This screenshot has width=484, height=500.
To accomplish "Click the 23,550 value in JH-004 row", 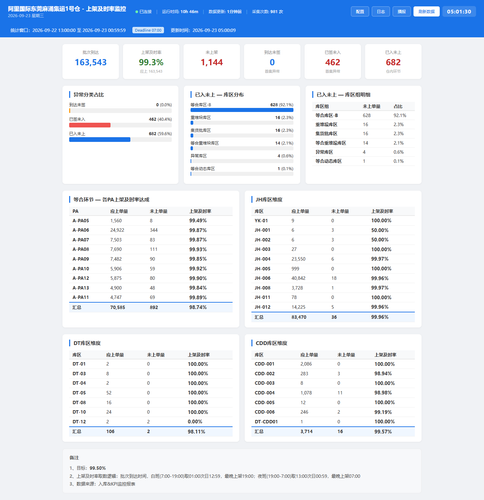I will 298,259.
